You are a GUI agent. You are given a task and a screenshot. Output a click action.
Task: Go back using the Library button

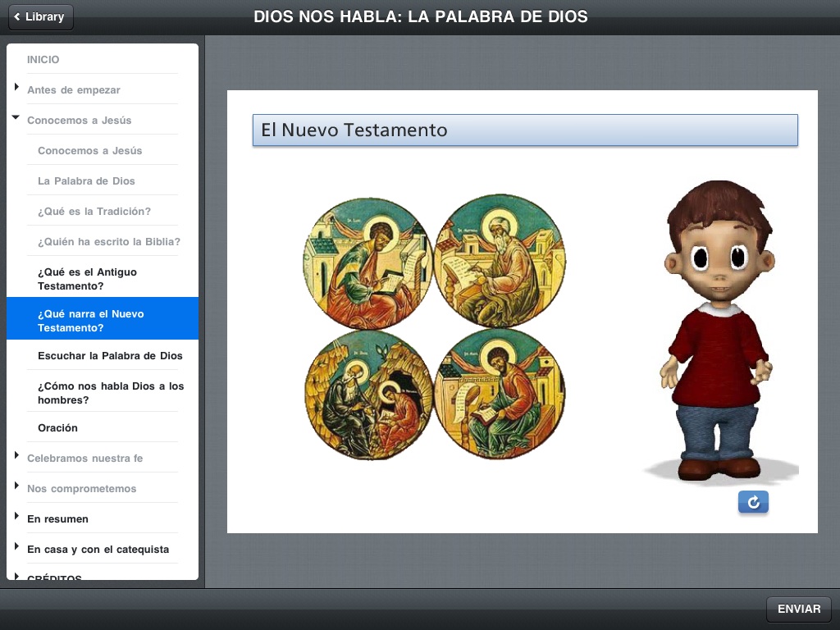click(x=40, y=16)
